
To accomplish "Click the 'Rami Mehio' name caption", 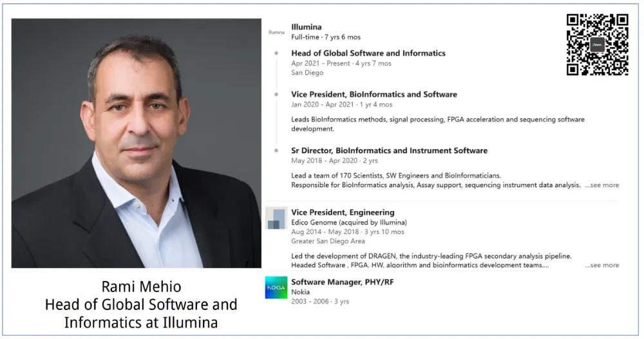I will click(141, 286).
